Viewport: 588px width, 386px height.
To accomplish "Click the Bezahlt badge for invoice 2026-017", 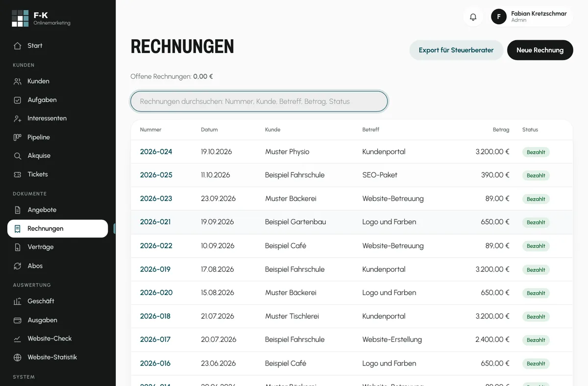I will (536, 340).
